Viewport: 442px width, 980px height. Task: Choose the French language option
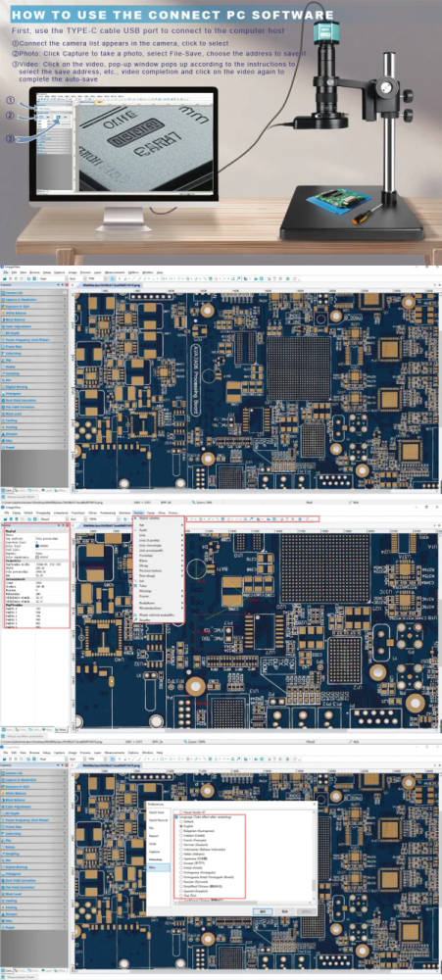(181, 840)
